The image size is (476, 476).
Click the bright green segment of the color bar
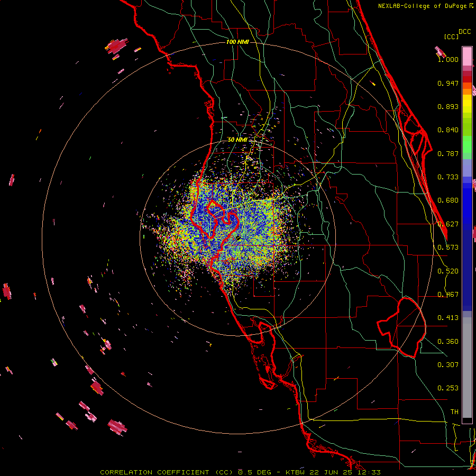pyautogui.click(x=467, y=144)
